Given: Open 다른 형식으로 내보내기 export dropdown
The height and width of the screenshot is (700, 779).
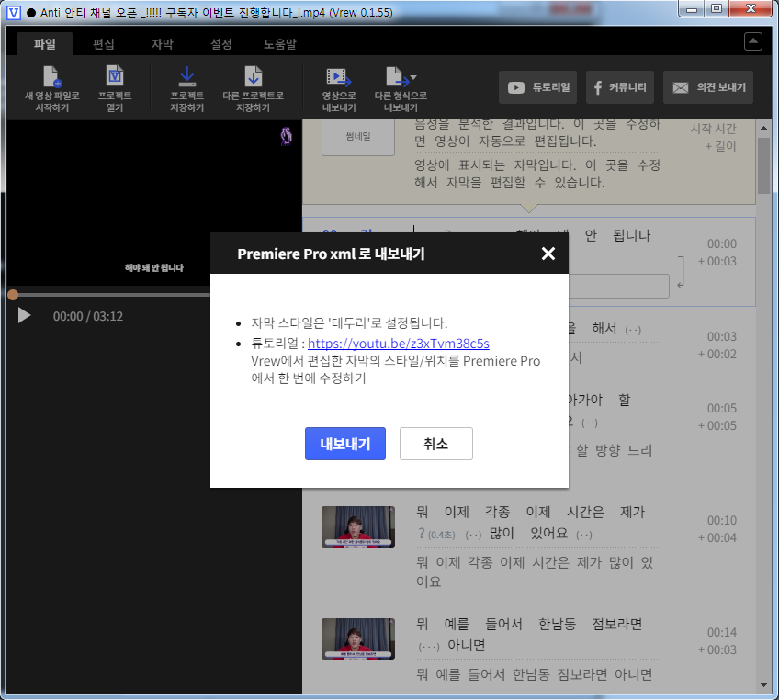Looking at the screenshot, I should [401, 88].
